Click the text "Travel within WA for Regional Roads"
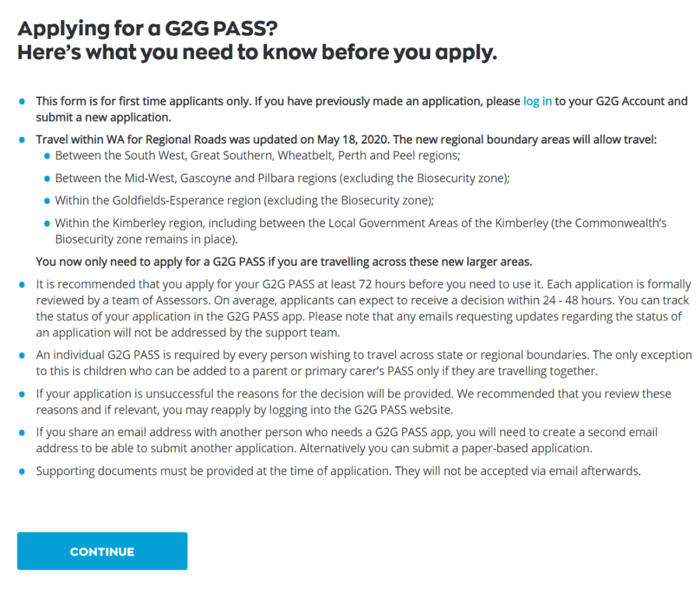Image resolution: width=700 pixels, height=611 pixels. 124,139
